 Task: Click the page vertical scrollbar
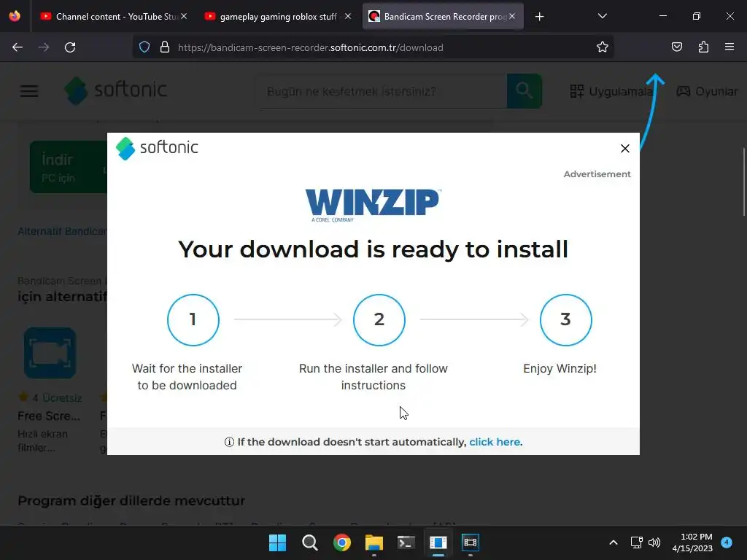(x=743, y=182)
